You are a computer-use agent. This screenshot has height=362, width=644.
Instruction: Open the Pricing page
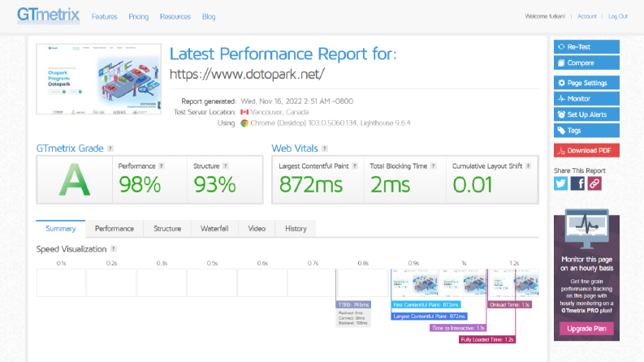pyautogui.click(x=138, y=16)
